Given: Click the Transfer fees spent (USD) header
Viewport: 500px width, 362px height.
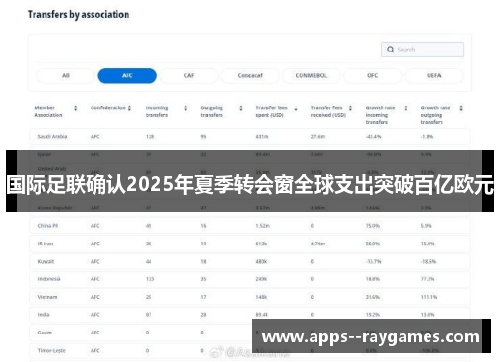Looking at the screenshot, I should pyautogui.click(x=271, y=111).
